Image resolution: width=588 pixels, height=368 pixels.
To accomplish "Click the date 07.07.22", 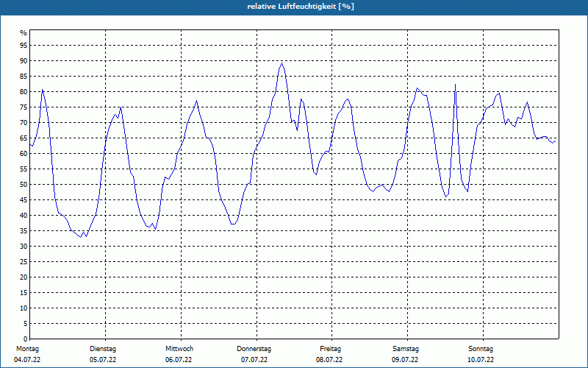I will (x=254, y=360).
